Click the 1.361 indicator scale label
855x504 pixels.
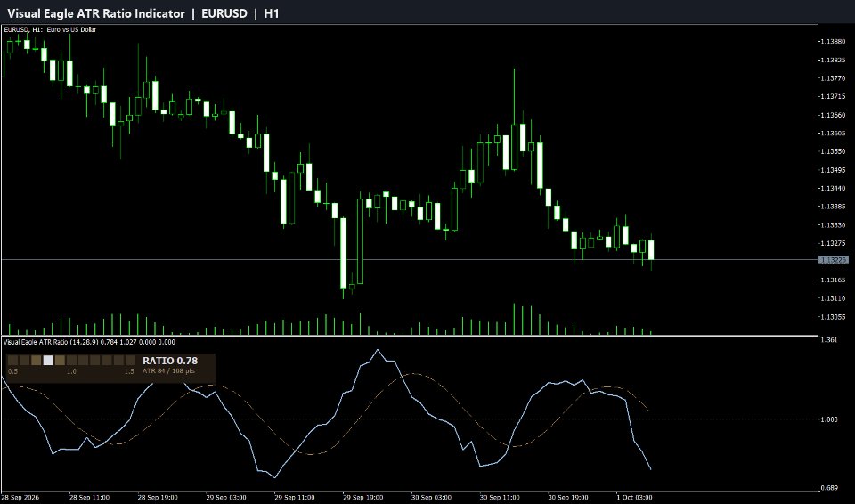830,340
